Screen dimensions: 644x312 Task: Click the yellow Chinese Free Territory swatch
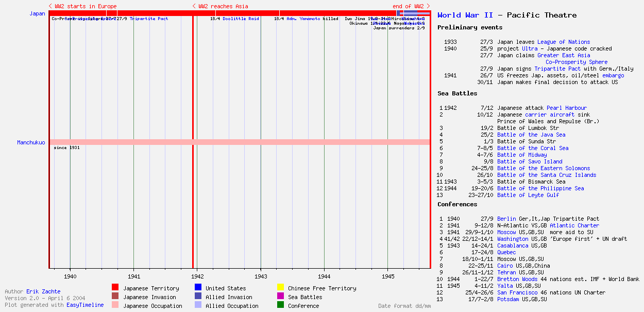coord(280,288)
